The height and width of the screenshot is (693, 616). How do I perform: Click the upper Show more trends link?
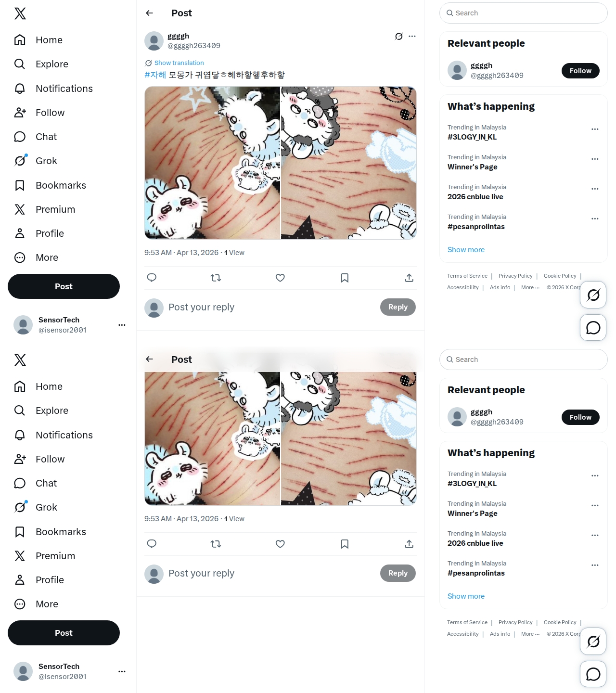tap(466, 250)
